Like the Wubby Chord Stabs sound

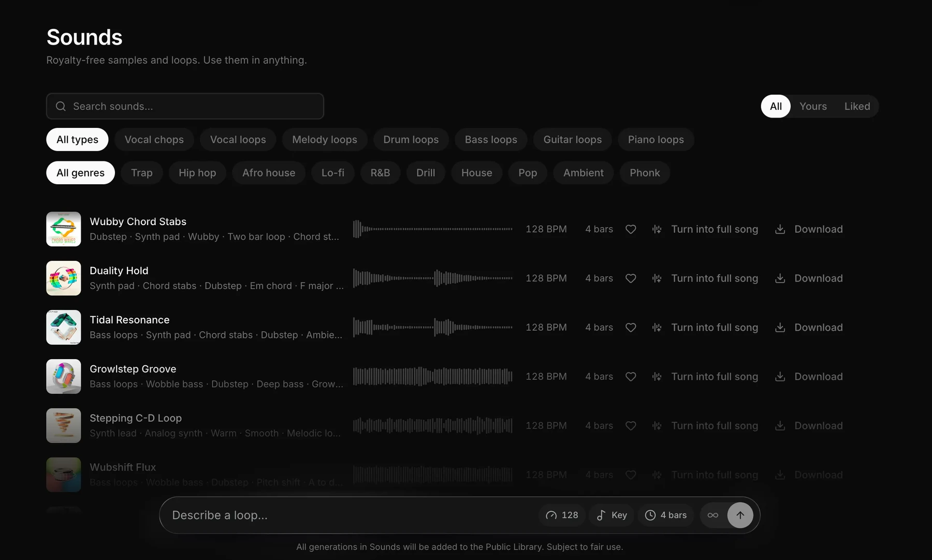631,229
